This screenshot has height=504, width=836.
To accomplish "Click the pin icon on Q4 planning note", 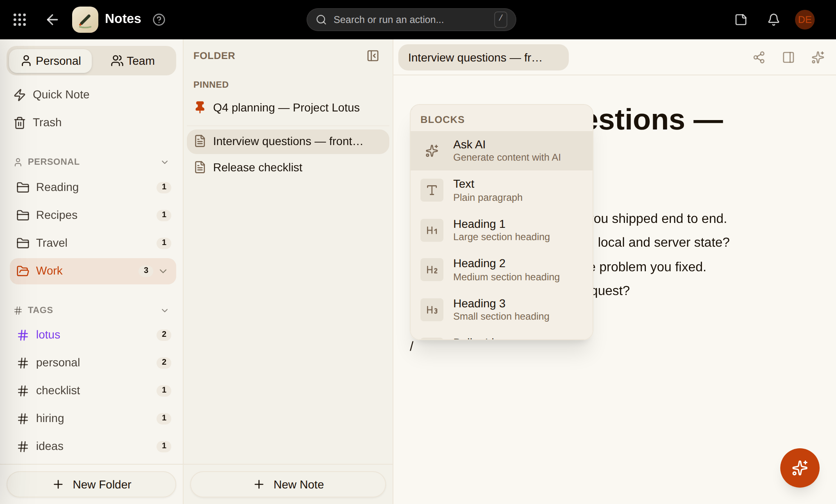I will point(200,107).
